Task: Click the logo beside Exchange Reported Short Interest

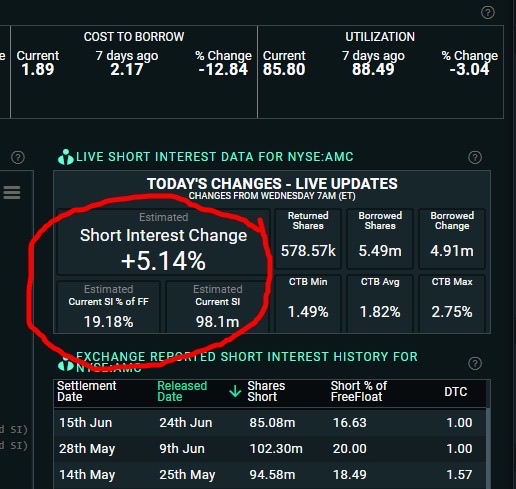Action: (66, 365)
